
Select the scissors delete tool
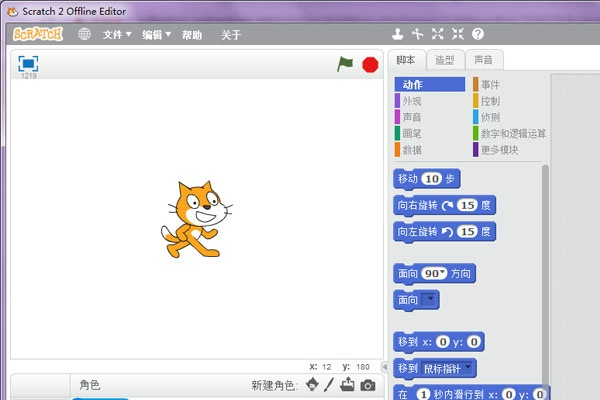click(418, 34)
